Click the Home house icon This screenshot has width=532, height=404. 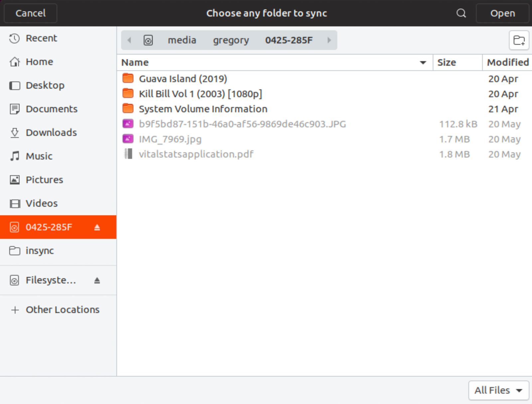tap(15, 62)
